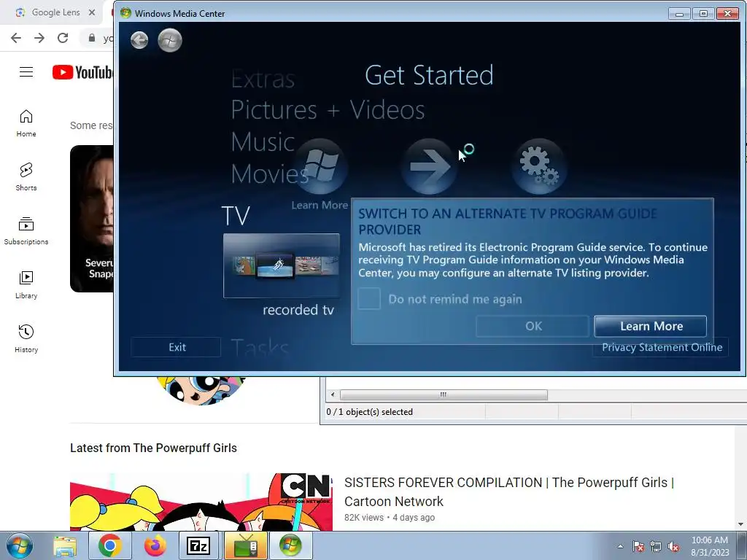Select Music in Media Center menu
The image size is (747, 560).
point(263,142)
